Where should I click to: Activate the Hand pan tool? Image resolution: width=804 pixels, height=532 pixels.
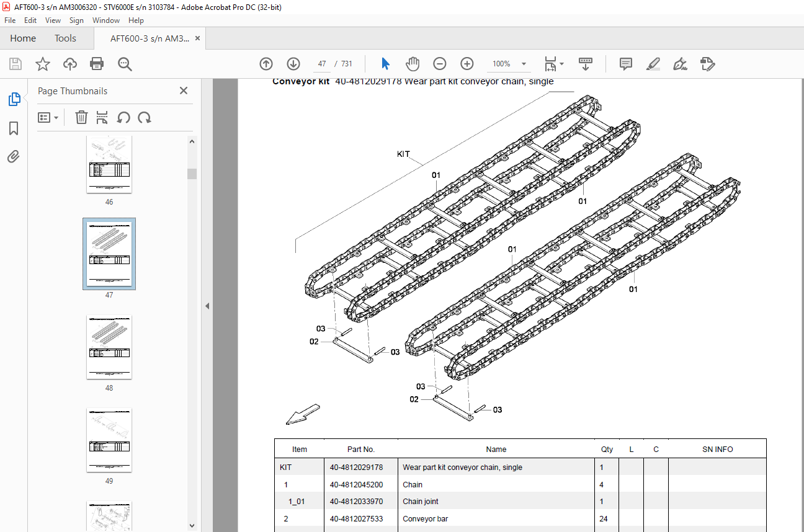413,64
